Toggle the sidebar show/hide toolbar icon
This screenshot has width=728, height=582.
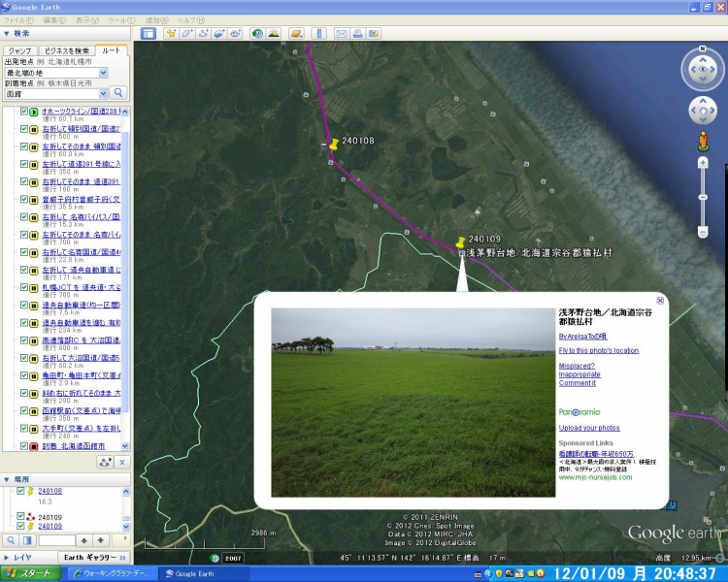pyautogui.click(x=149, y=33)
